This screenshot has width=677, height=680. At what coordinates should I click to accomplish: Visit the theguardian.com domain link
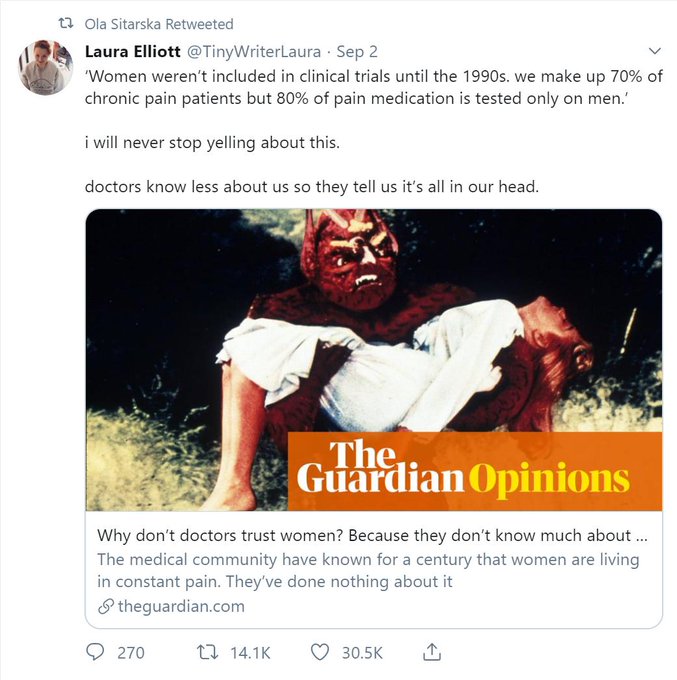(x=181, y=606)
